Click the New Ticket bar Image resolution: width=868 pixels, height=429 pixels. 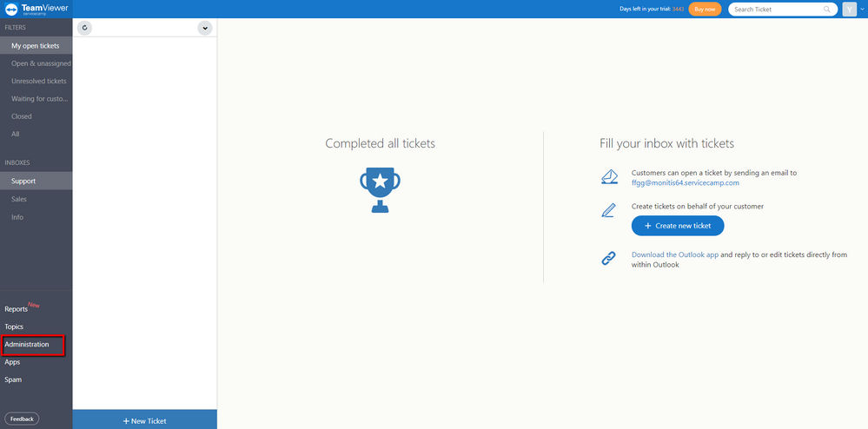[x=144, y=420]
